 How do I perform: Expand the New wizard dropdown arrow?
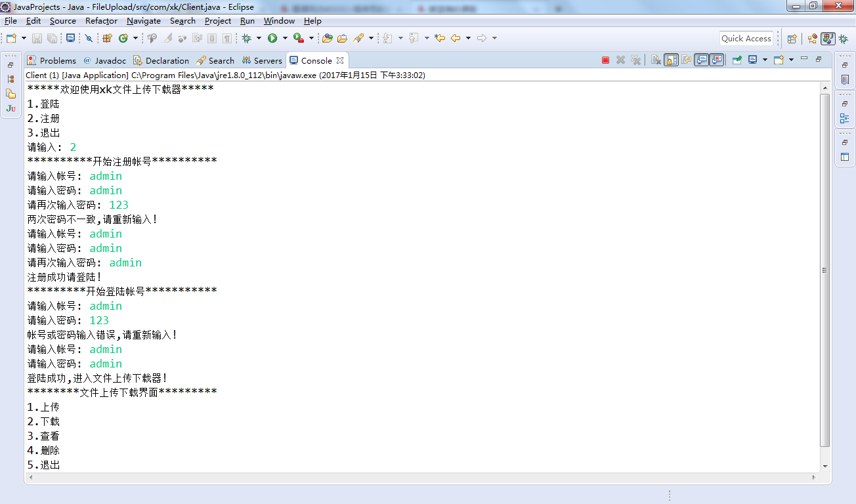pos(24,38)
